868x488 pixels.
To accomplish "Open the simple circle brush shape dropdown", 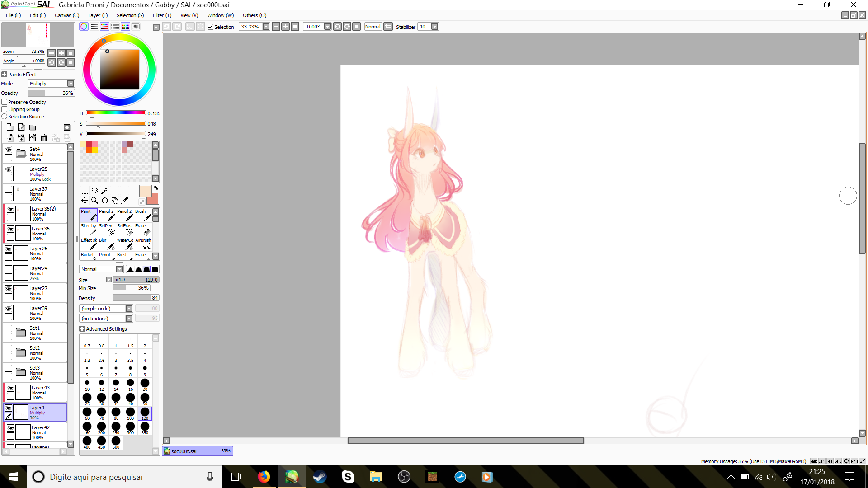I will (129, 309).
